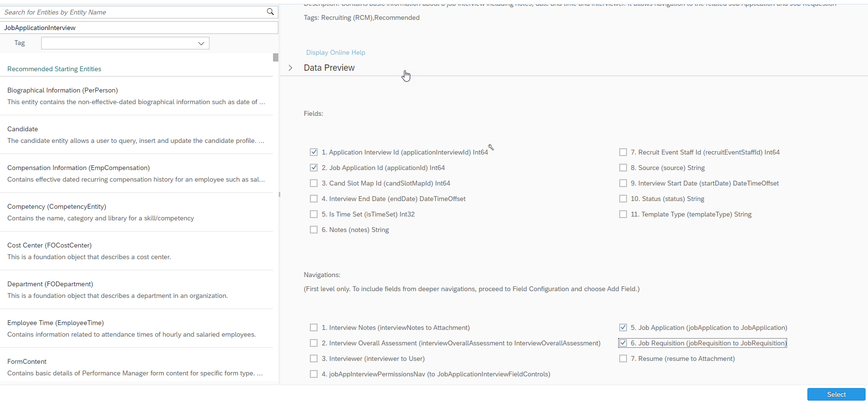Click the Recommended Starting Entities heading
Screen dimensions: 868x404
[x=54, y=69]
